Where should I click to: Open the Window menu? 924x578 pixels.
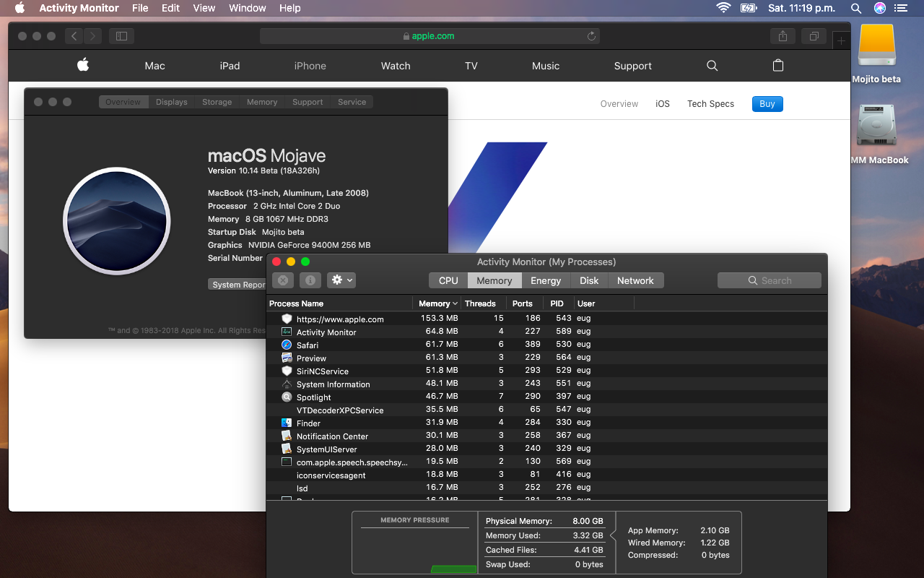(248, 8)
